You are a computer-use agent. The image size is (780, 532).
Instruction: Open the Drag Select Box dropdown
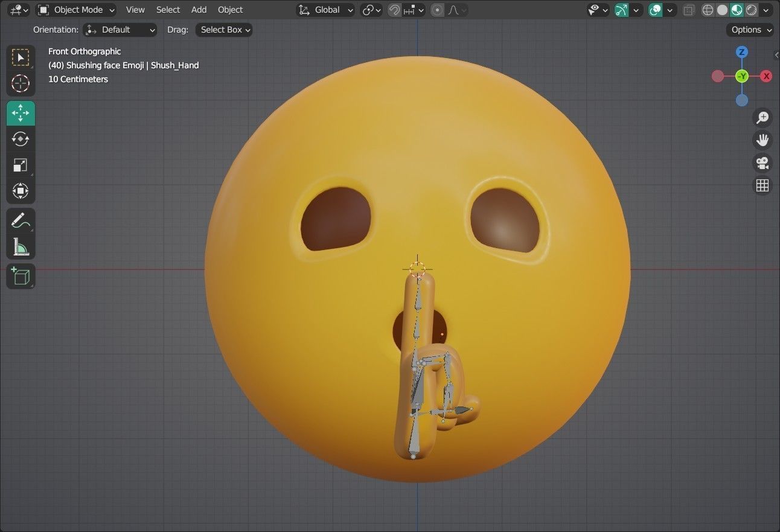click(x=224, y=30)
